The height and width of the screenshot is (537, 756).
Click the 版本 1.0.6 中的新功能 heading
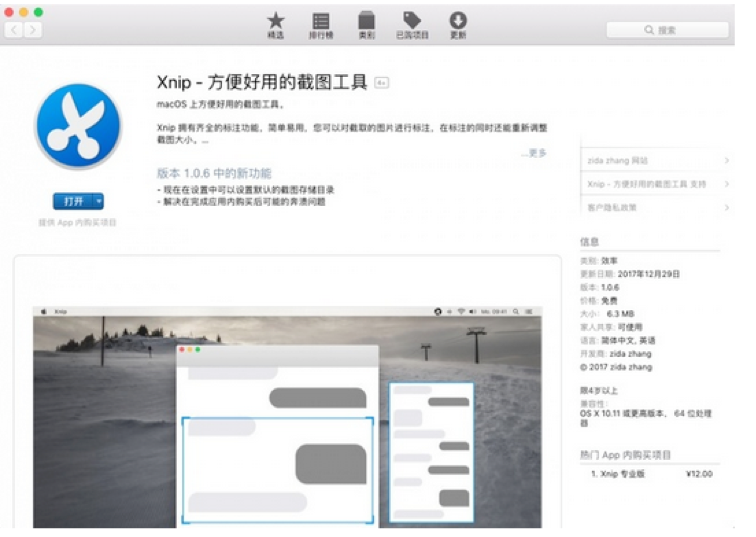tap(214, 173)
